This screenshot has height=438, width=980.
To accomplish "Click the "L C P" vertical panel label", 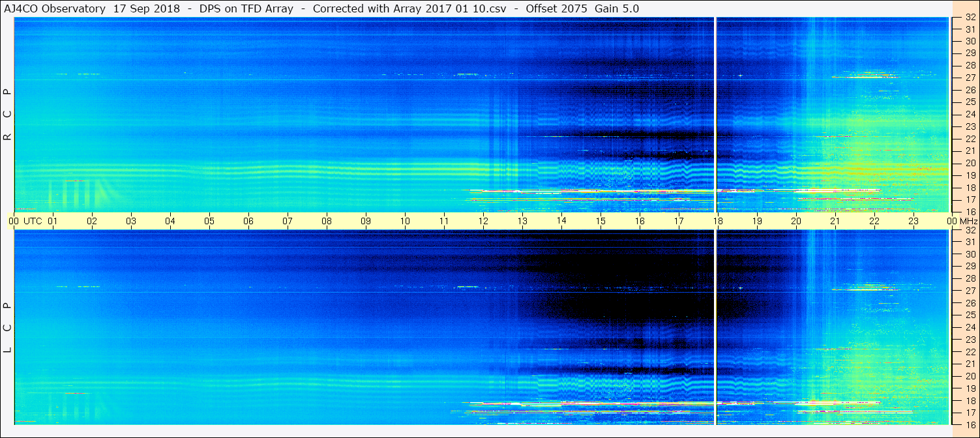I will pyautogui.click(x=8, y=327).
